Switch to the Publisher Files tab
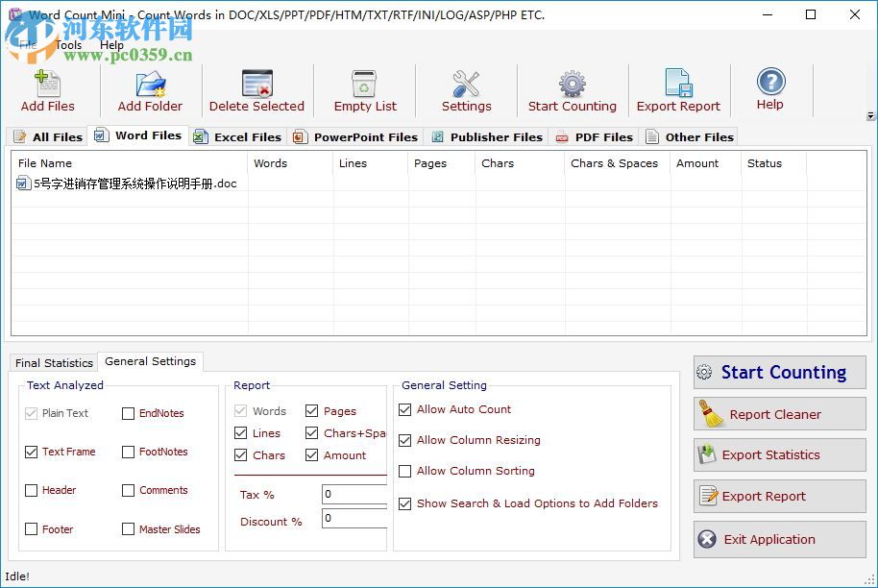Viewport: 878px width, 588px height. point(486,136)
